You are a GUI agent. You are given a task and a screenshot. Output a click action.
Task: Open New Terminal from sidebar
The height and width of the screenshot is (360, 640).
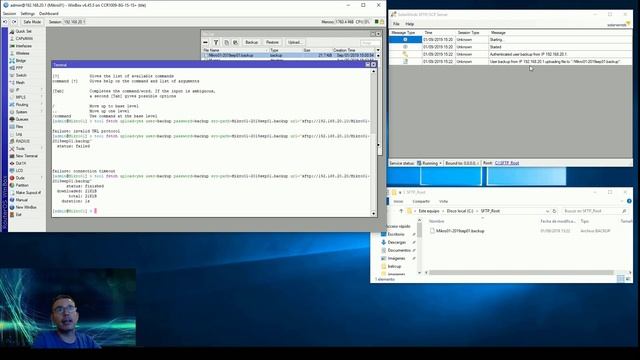26,156
